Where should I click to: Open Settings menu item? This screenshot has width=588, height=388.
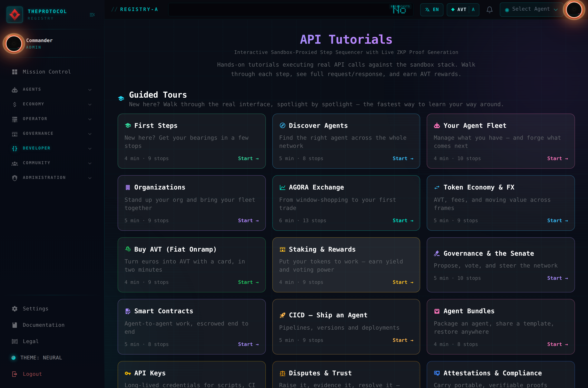click(x=52, y=309)
